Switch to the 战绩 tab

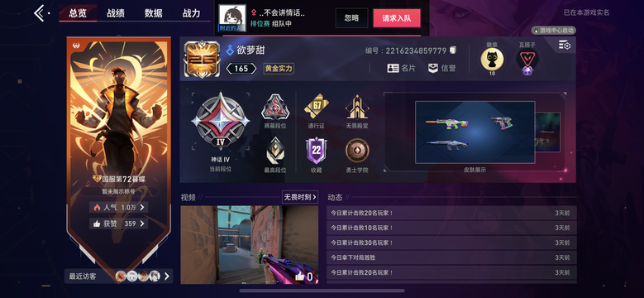116,13
